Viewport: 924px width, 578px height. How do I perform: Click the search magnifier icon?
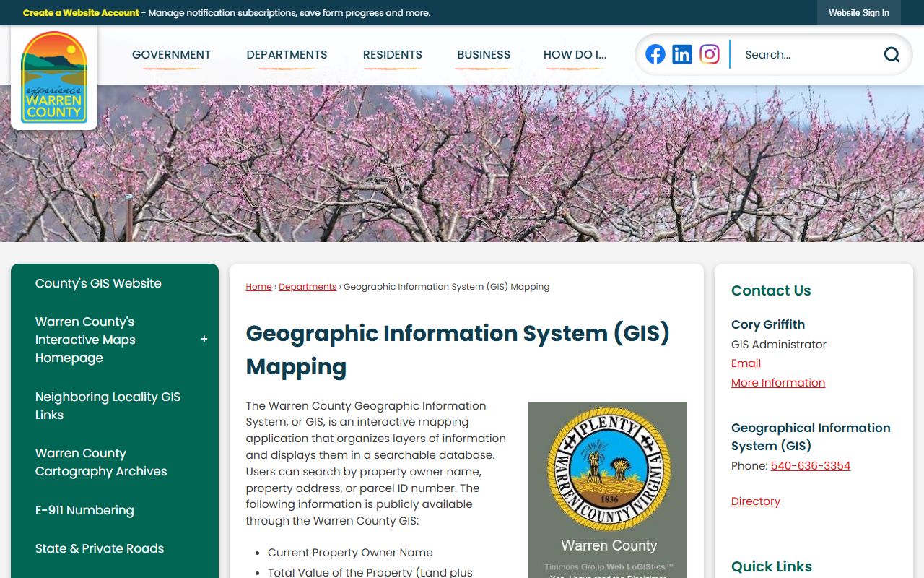892,54
